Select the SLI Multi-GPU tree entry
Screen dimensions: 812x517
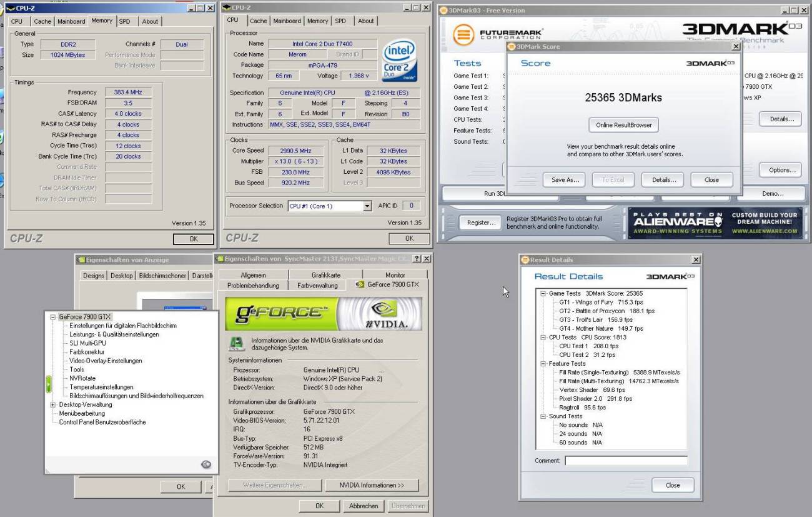pyautogui.click(x=88, y=343)
